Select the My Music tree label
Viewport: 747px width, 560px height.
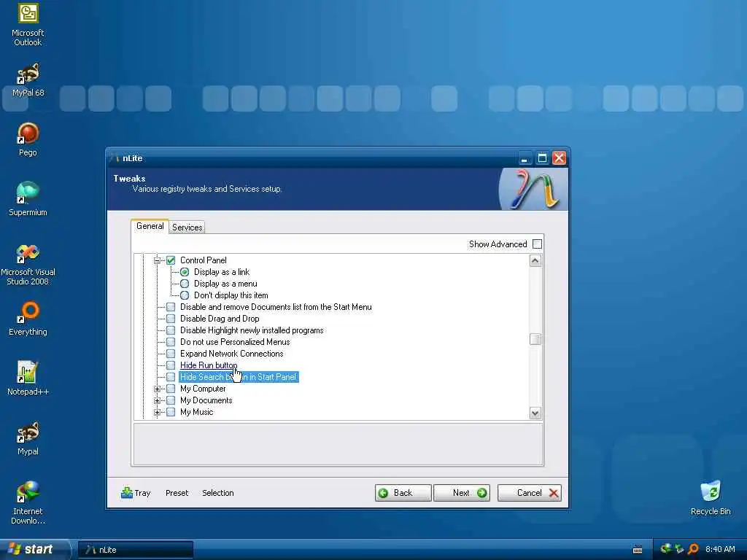pos(196,412)
